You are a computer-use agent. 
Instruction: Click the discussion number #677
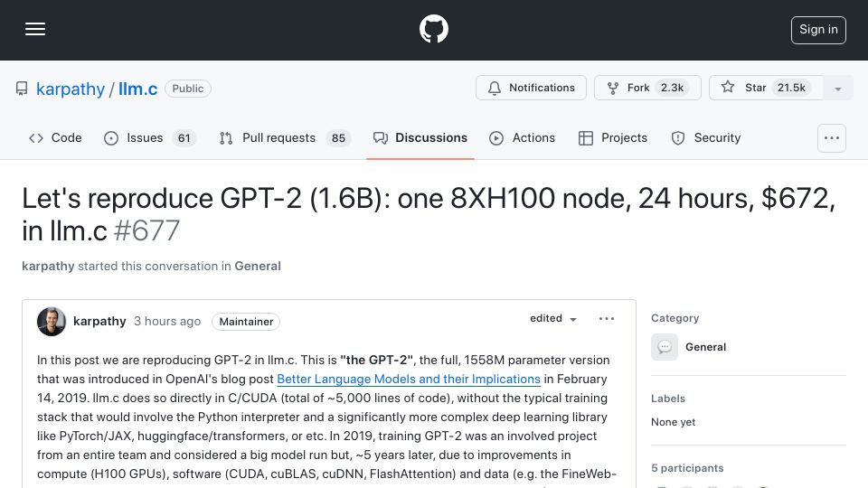(x=146, y=230)
